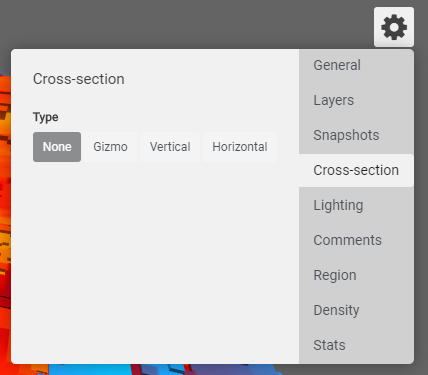Click empty space inside the Cross-section panel
Screen dimensions: 428x375
coord(155,260)
